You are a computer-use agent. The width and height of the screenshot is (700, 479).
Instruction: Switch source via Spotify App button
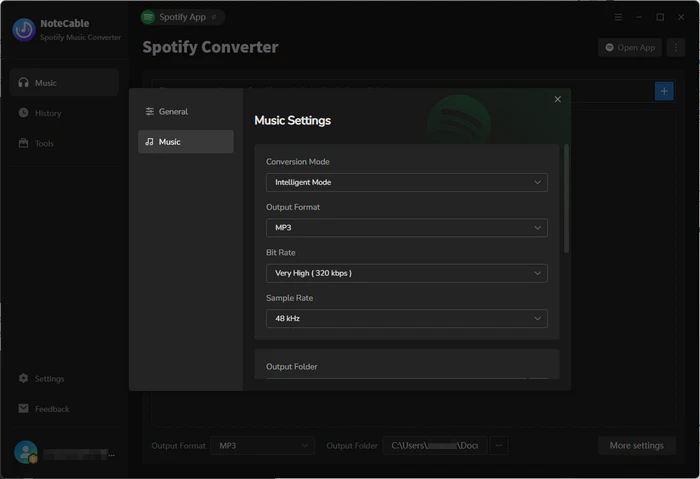183,17
